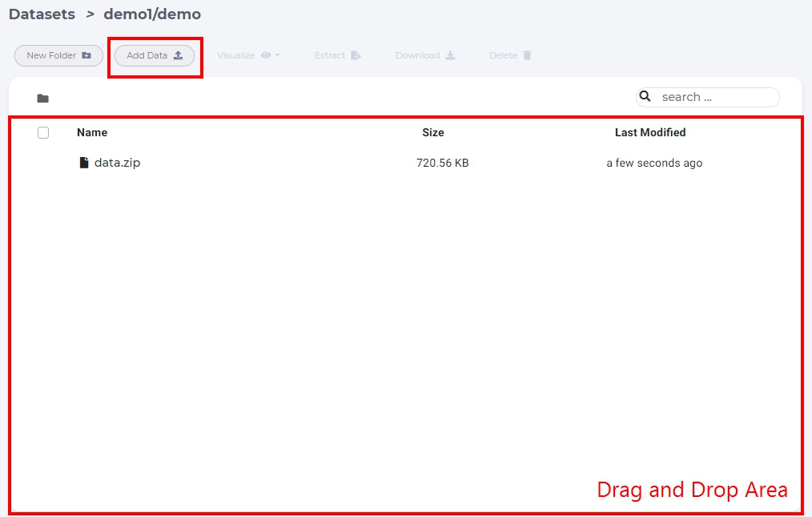Toggle the select-all checkbox in the header
Image resolution: width=812 pixels, height=517 pixels.
pos(43,133)
